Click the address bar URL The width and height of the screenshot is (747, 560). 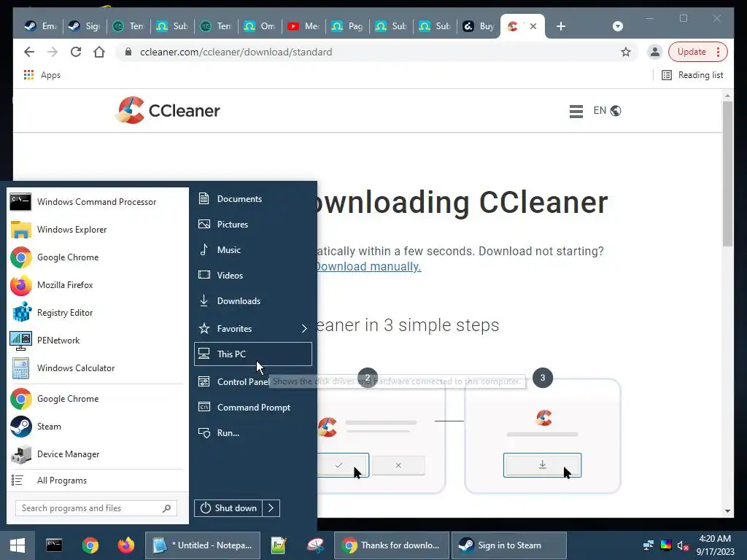236,52
